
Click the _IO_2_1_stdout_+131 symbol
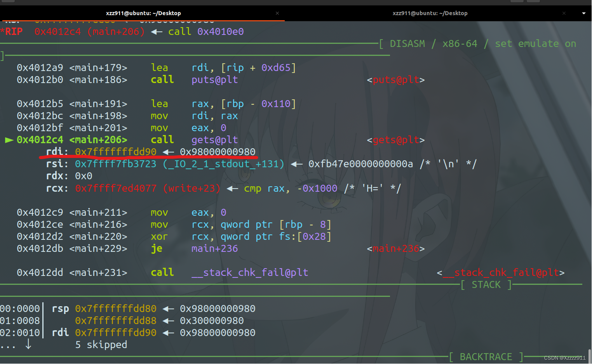[x=223, y=164]
